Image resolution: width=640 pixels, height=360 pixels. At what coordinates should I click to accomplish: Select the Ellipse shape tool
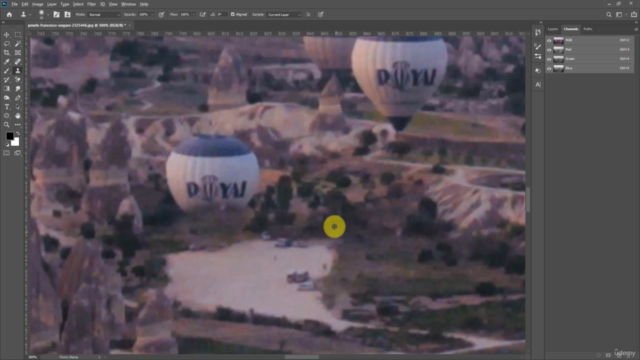[x=7, y=116]
